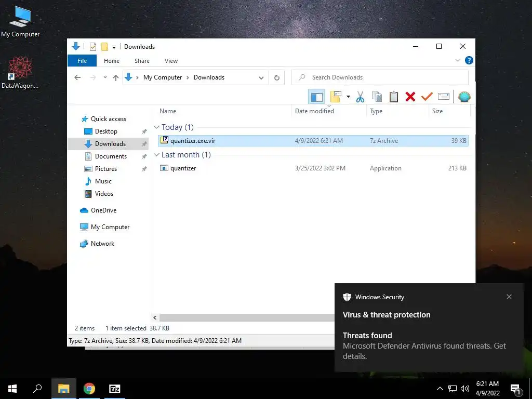
Task: Go back with the back arrow
Action: 77,77
